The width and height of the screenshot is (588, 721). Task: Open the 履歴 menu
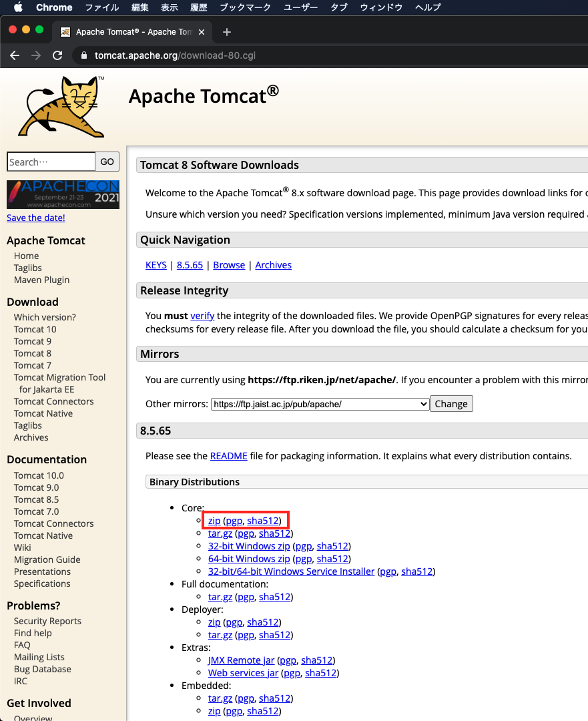pyautogui.click(x=199, y=7)
